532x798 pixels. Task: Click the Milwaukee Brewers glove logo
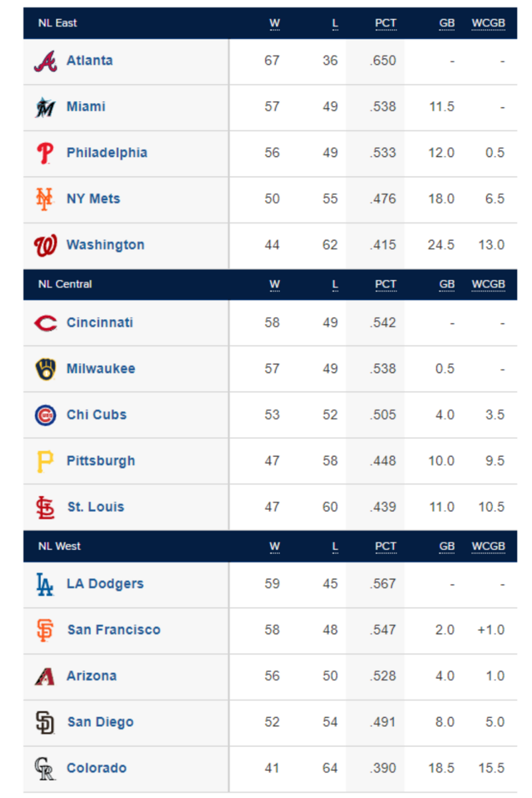pos(45,369)
